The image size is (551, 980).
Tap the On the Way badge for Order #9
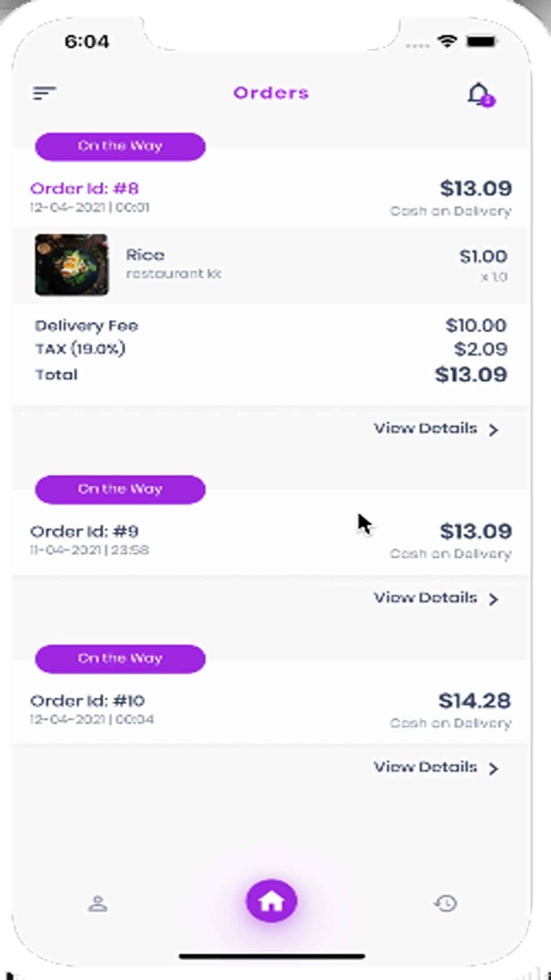(x=119, y=489)
